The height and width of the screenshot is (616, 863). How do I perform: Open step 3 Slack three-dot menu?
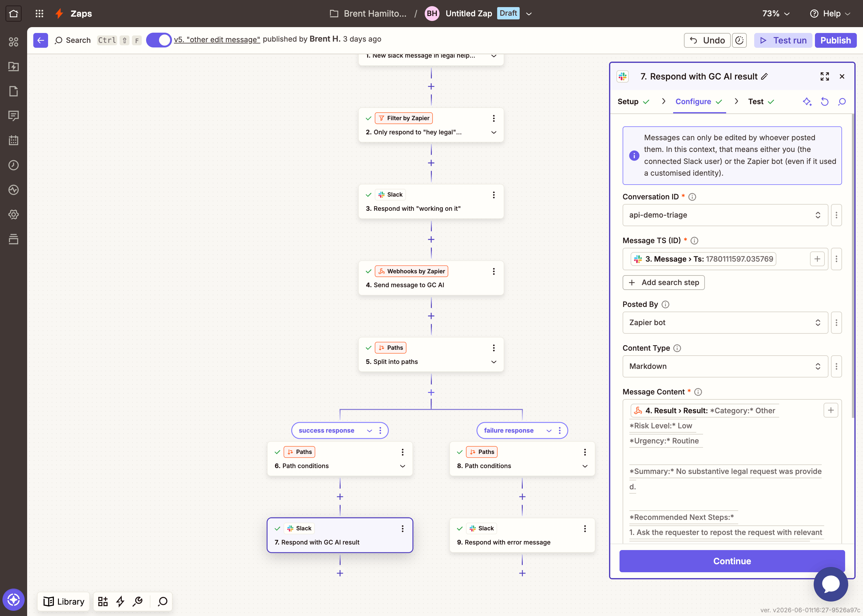494,194
